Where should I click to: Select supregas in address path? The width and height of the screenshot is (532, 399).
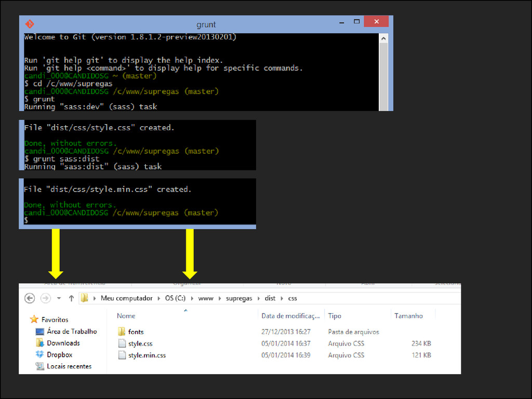[x=239, y=298]
